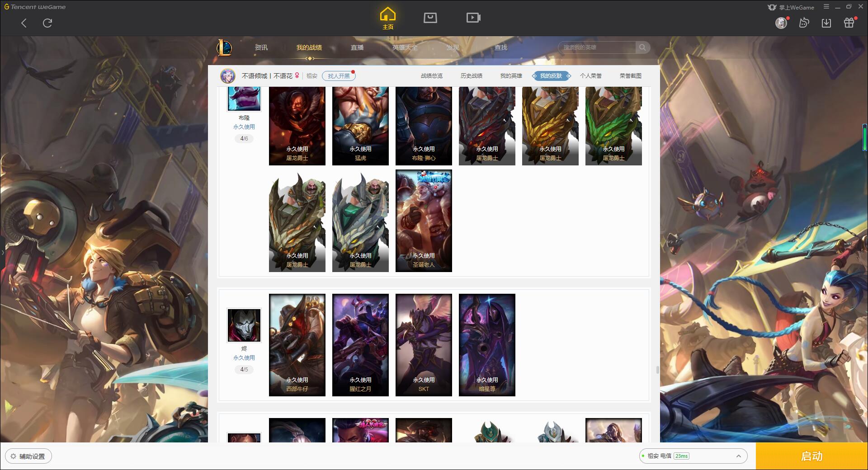
Task: Open the gift box icon
Action: (849, 23)
